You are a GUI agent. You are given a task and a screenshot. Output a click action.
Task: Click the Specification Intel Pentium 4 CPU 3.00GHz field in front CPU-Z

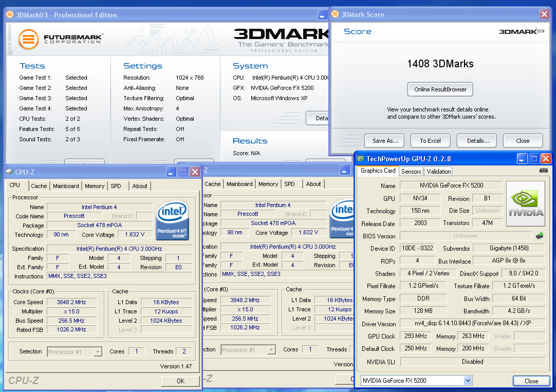[119, 249]
